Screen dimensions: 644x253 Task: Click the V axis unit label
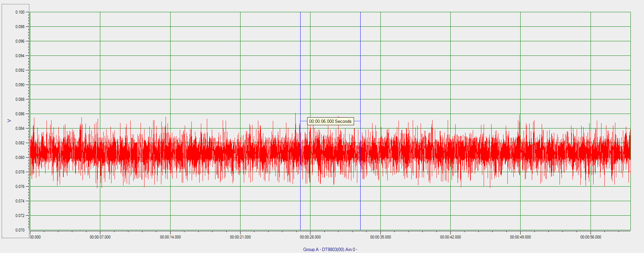pyautogui.click(x=9, y=121)
